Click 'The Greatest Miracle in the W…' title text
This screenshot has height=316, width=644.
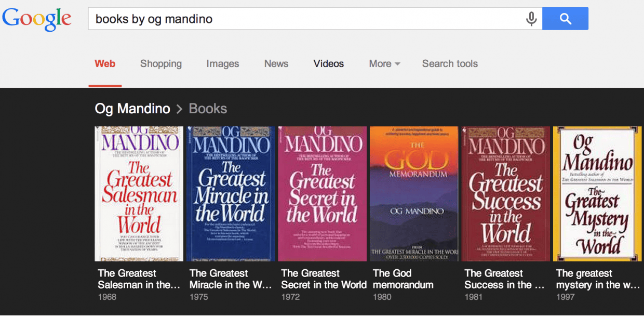[231, 279]
